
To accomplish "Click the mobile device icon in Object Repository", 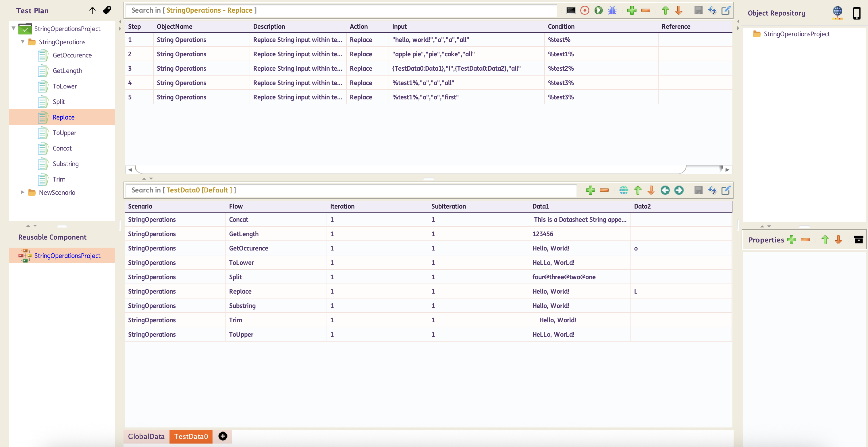I will tap(856, 13).
